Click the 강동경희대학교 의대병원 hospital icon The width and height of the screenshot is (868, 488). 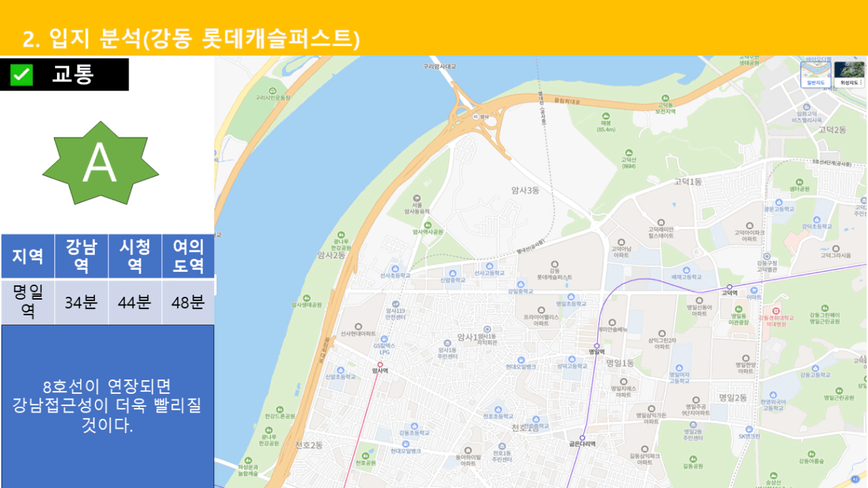pos(776,310)
